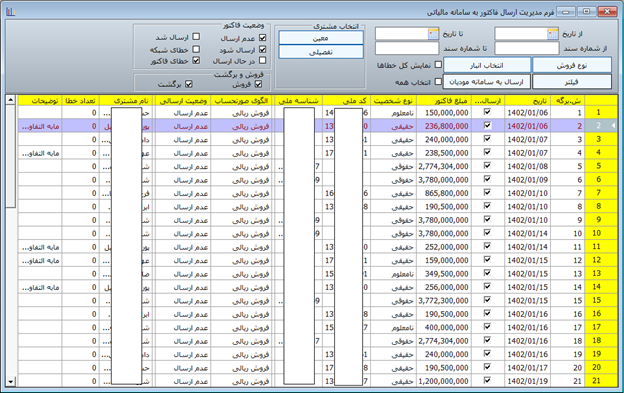This screenshot has width=624, height=393.
Task: Enable the 'نمایش کل خطاها' checkbox
Action: (x=438, y=64)
